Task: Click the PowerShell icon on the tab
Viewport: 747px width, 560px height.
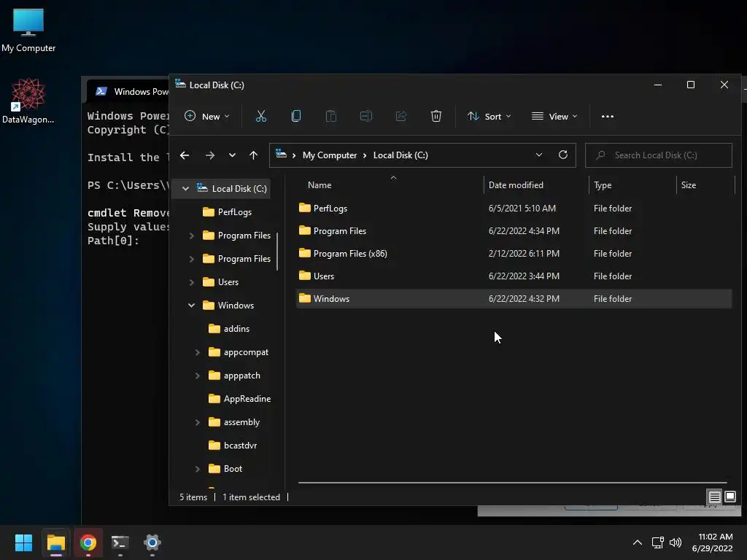Action: click(x=101, y=91)
